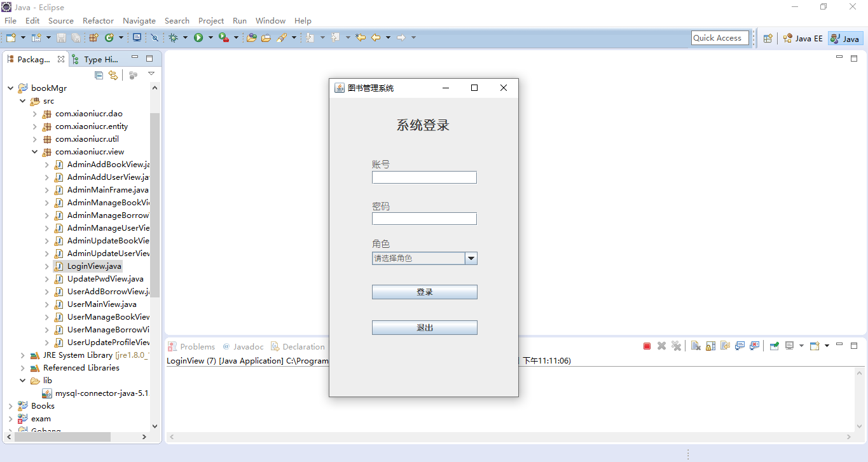Image resolution: width=868 pixels, height=462 pixels.
Task: Switch to the Type Hierarchy tab
Action: (95, 59)
